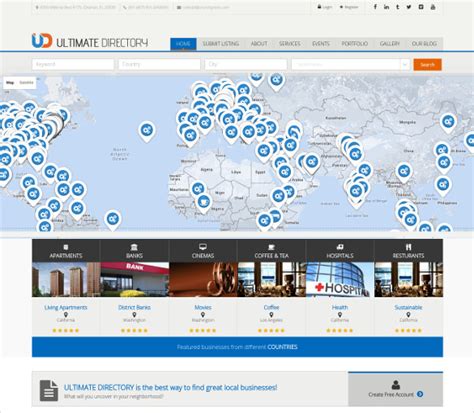Click the Create Free Account button

[x=396, y=389]
